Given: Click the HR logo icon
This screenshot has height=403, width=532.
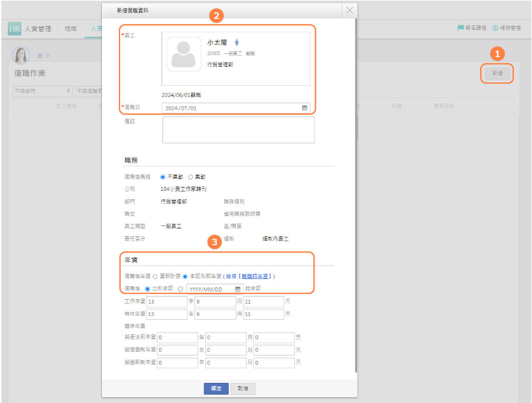Looking at the screenshot, I should (14, 29).
